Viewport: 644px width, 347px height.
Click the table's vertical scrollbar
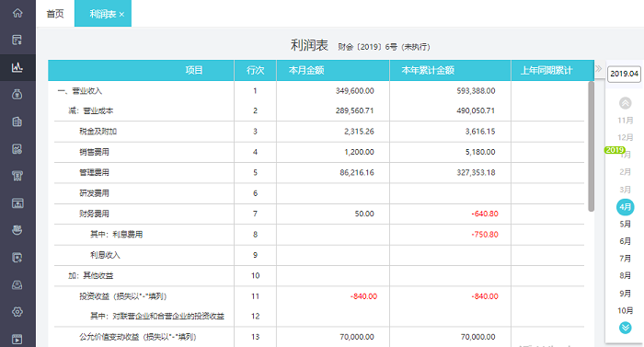point(591,146)
